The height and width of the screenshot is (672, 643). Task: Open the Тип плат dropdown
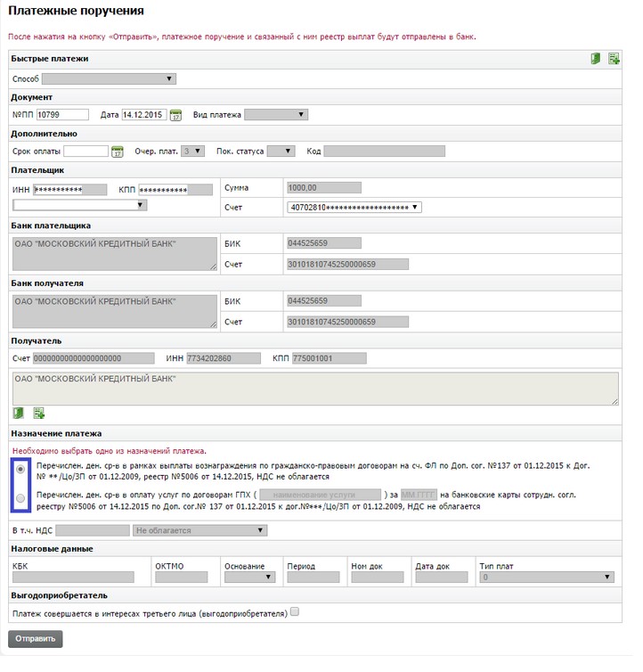(x=547, y=578)
